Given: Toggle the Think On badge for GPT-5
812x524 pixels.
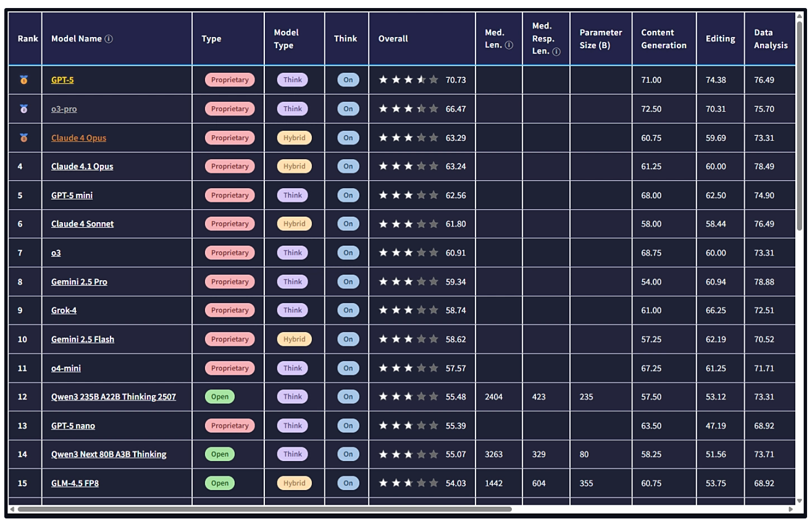Looking at the screenshot, I should coord(348,80).
